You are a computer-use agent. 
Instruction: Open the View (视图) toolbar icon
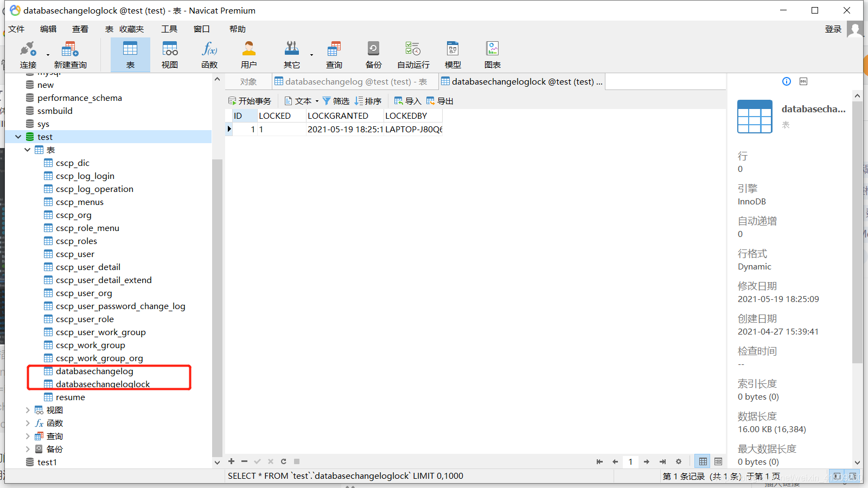tap(170, 55)
